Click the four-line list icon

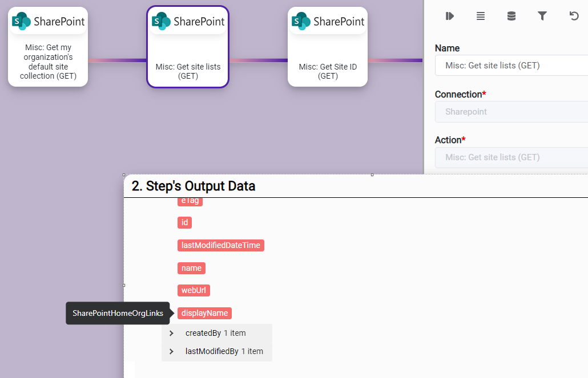click(x=481, y=16)
